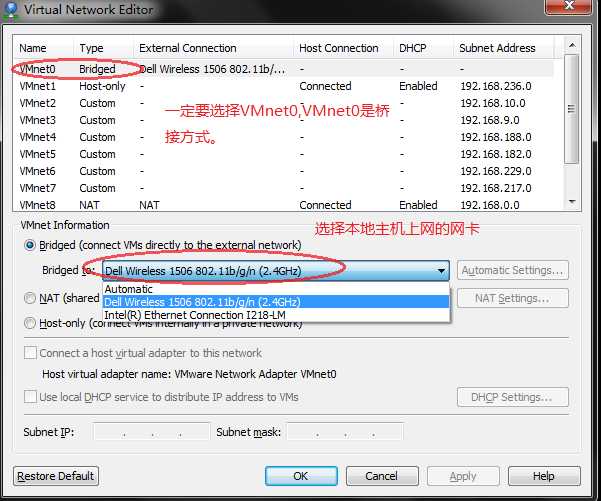
Task: Click the Cancel button
Action: (x=382, y=476)
